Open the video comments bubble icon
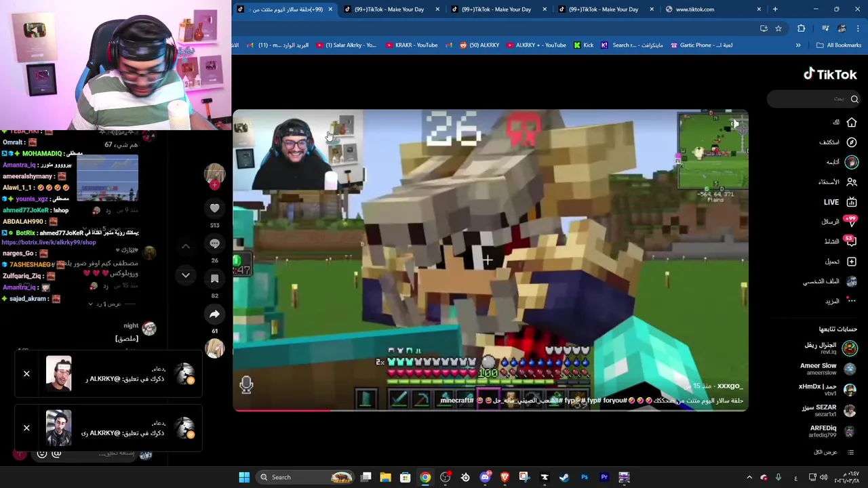The width and height of the screenshot is (868, 488). tap(214, 243)
